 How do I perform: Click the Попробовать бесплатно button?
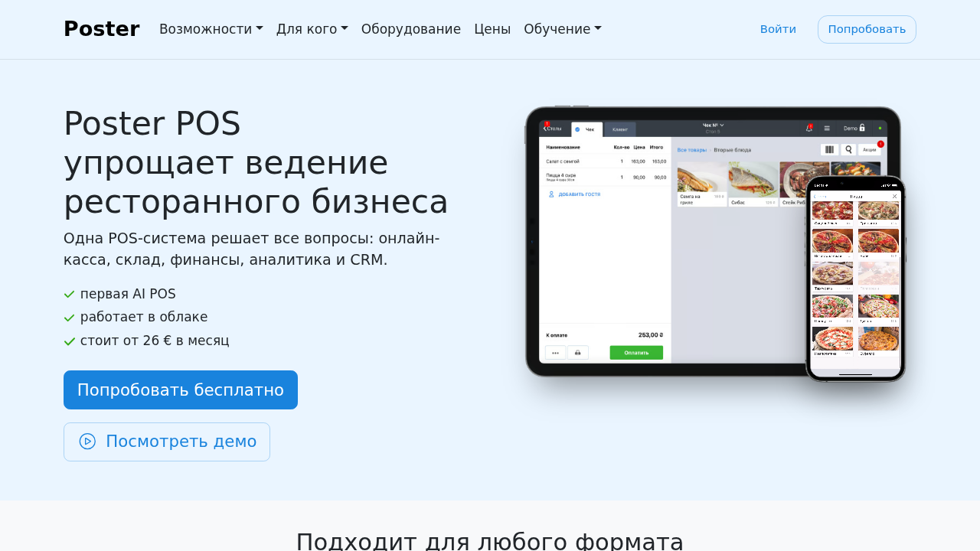[x=181, y=390]
